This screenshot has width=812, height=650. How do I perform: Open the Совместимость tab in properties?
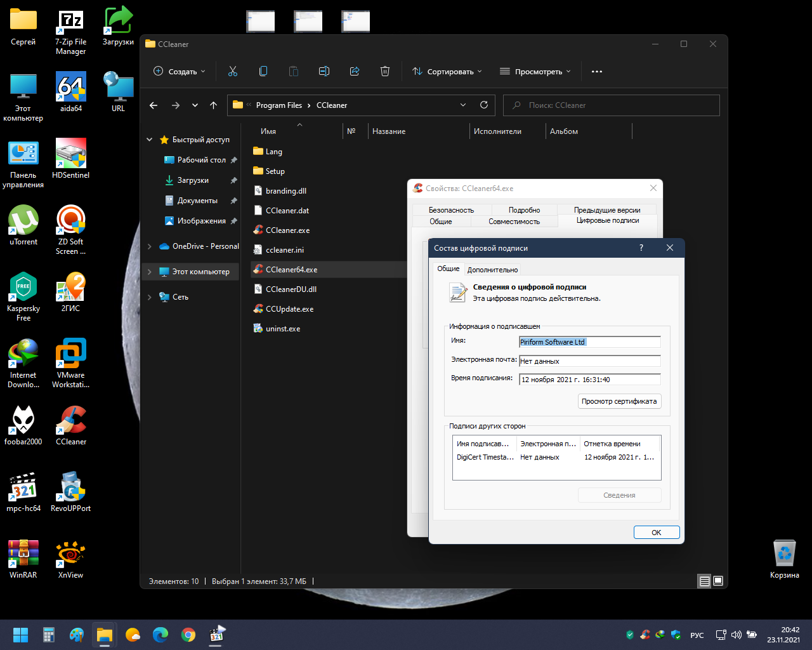pos(514,222)
